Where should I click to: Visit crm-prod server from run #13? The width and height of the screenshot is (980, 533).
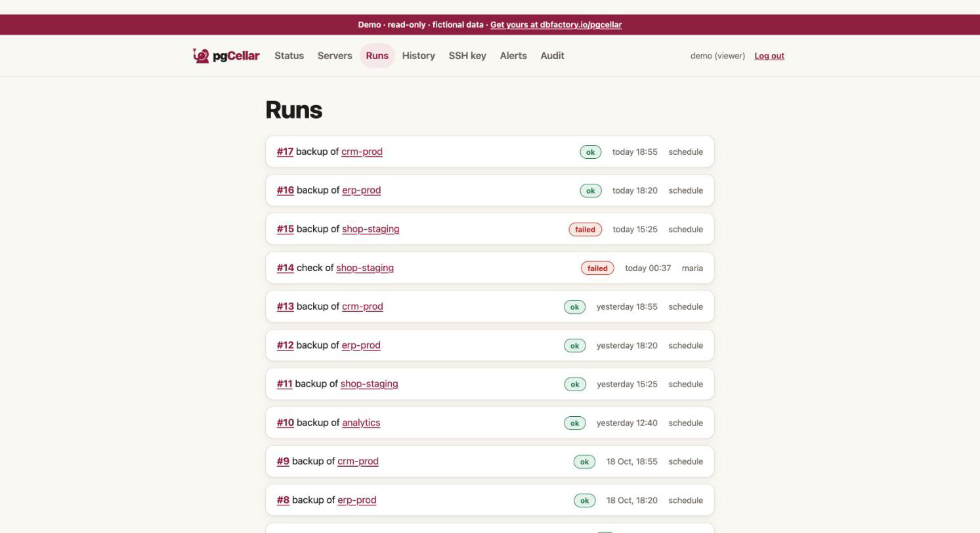point(362,307)
